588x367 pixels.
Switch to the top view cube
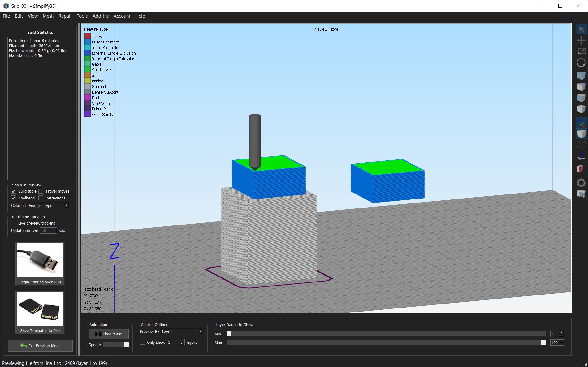(x=581, y=87)
